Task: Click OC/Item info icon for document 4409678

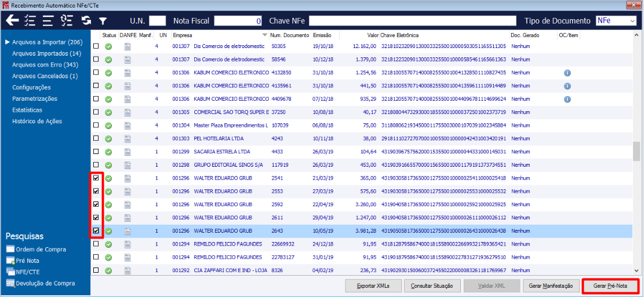Action: point(567,99)
